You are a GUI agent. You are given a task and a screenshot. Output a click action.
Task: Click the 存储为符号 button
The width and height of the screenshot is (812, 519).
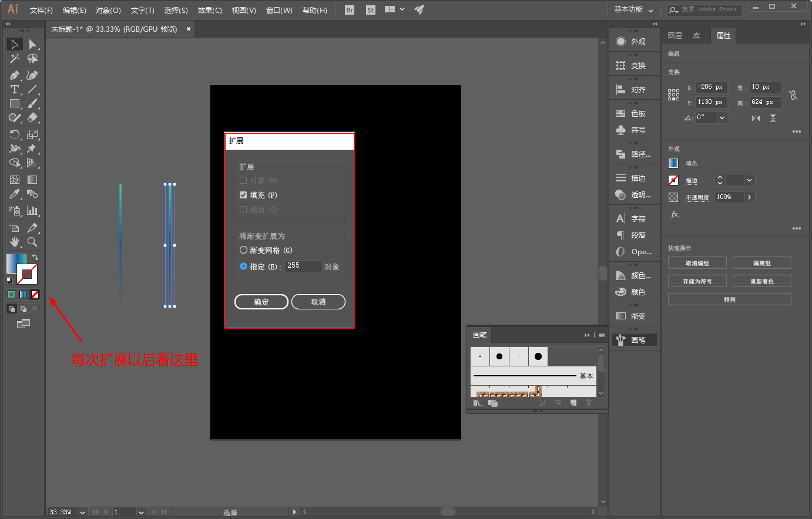(697, 281)
